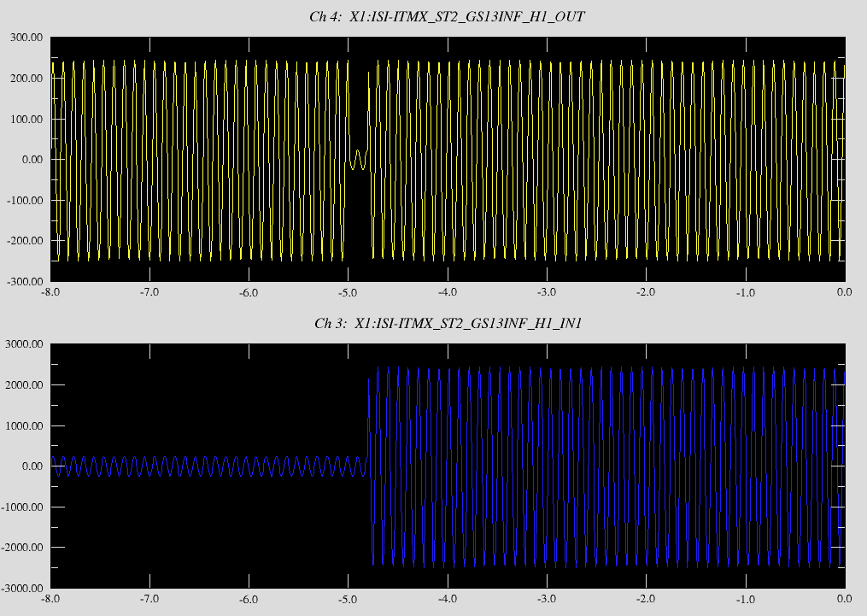Click the 300.00 y-axis label on Ch 4
Screen dimensions: 867x616
point(26,38)
